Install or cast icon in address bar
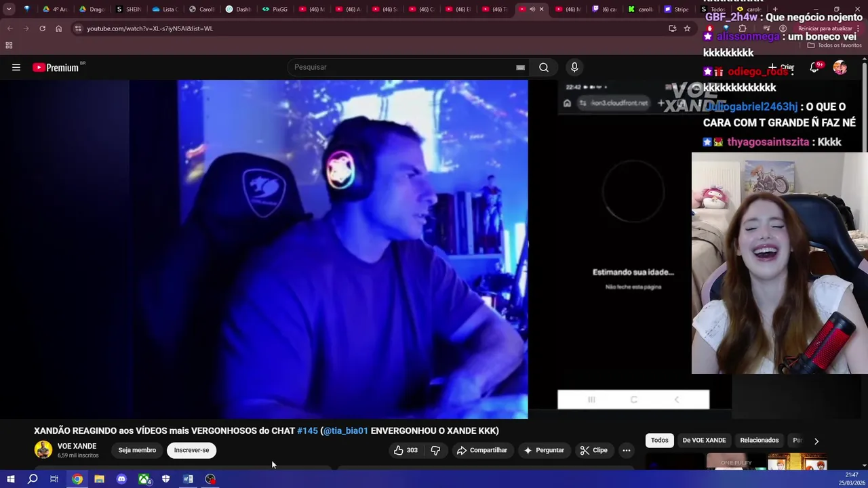The width and height of the screenshot is (868, 488). pyautogui.click(x=672, y=28)
